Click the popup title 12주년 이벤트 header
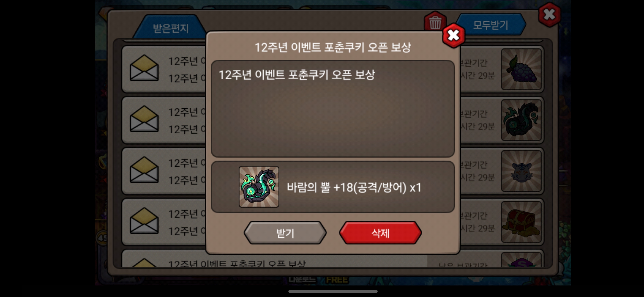 [x=333, y=47]
